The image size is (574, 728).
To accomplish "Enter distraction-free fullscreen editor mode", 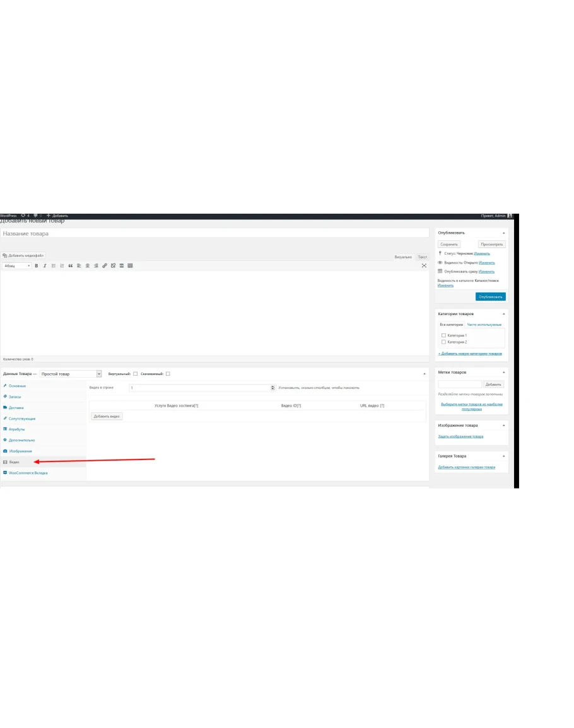I will 424,266.
